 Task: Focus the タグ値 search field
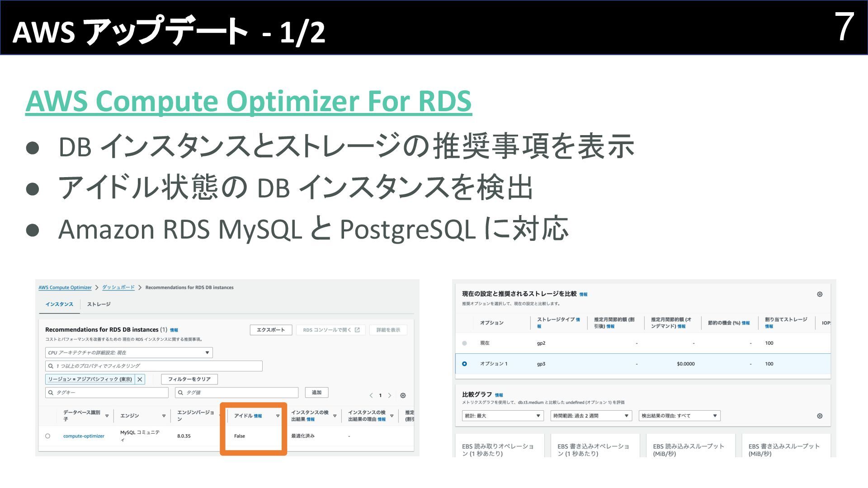[x=236, y=393]
